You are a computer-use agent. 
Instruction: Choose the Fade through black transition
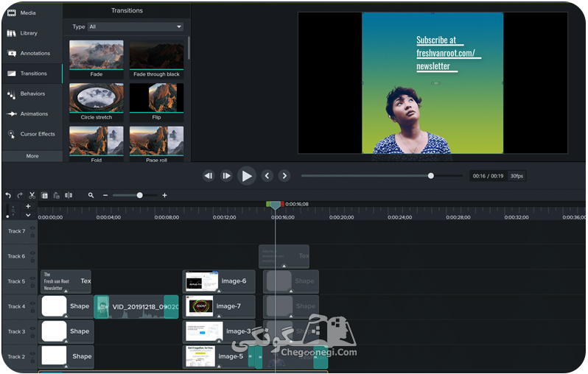156,59
